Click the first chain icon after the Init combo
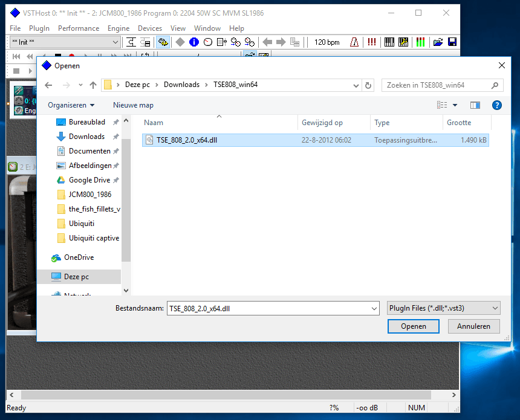The height and width of the screenshot is (420, 520). point(131,42)
